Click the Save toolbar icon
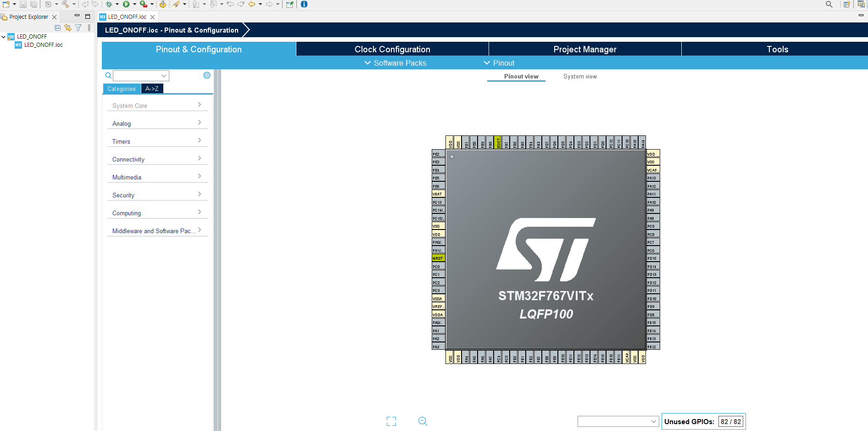Image resolution: width=868 pixels, height=431 pixels. pyautogui.click(x=23, y=4)
